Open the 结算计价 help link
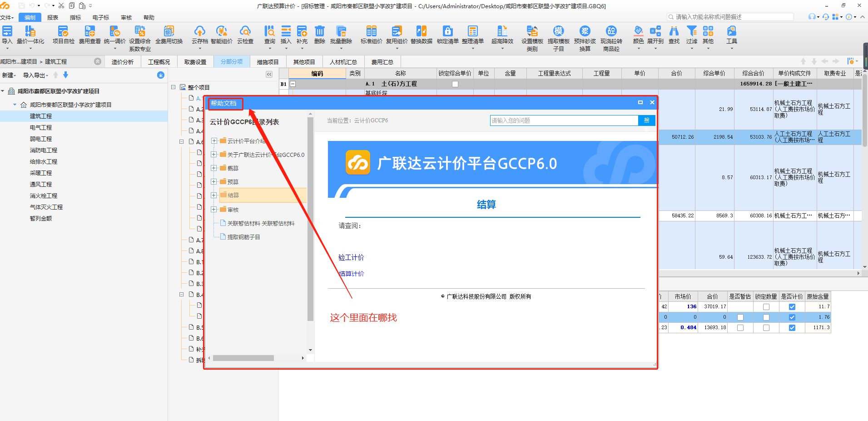The image size is (868, 421). pos(351,274)
